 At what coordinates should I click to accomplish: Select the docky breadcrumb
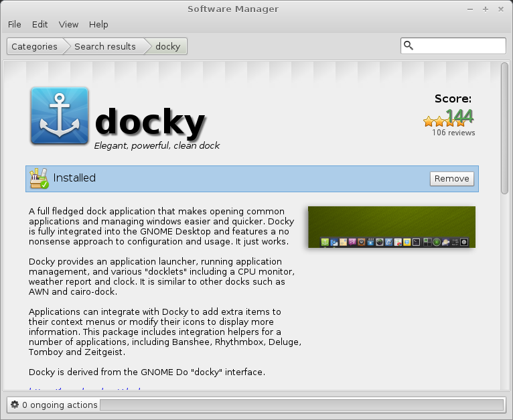(x=168, y=46)
